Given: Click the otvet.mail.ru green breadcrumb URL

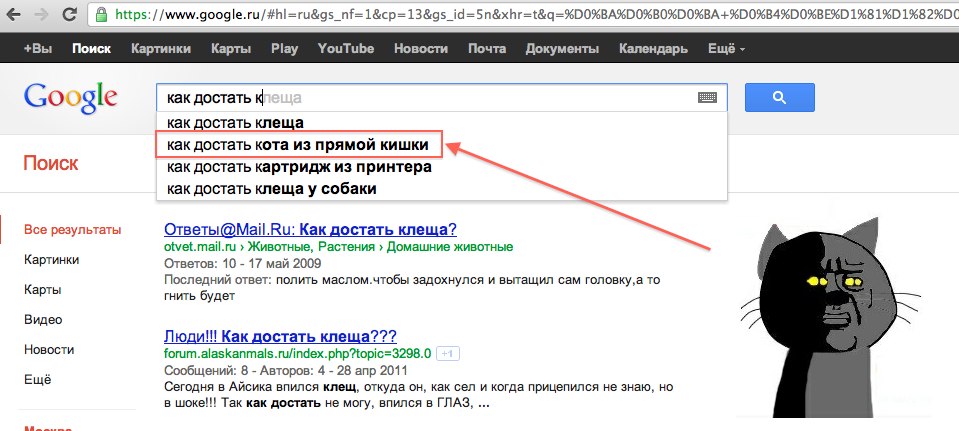Looking at the screenshot, I should (338, 247).
